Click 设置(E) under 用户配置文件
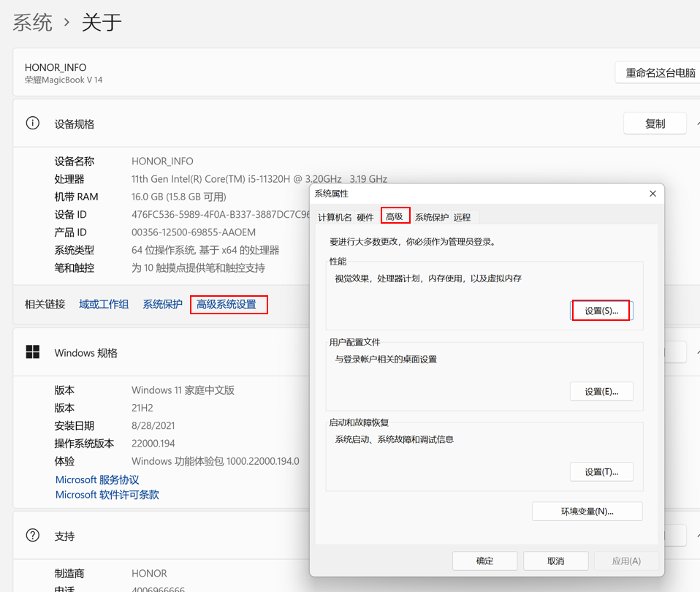The height and width of the screenshot is (592, 700). point(601,391)
